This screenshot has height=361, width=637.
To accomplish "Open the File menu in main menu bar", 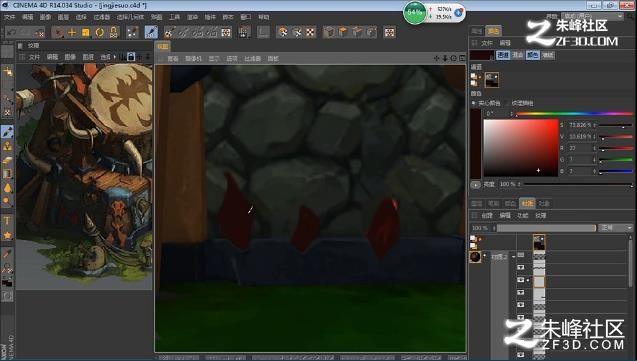I will click(9, 17).
